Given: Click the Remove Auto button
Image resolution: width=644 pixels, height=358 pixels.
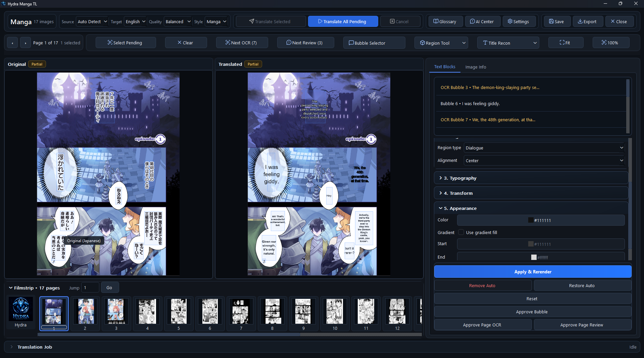Looking at the screenshot, I should (483, 285).
